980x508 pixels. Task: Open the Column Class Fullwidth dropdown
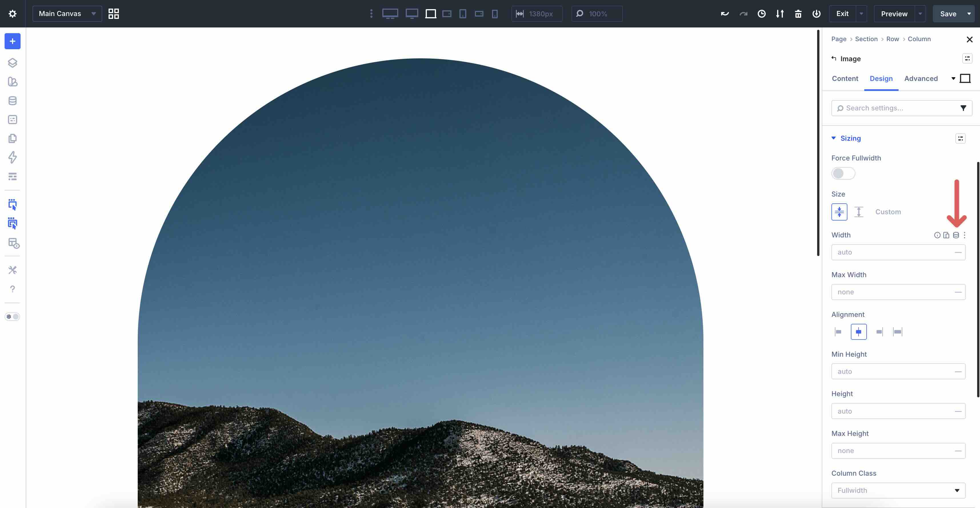point(898,490)
